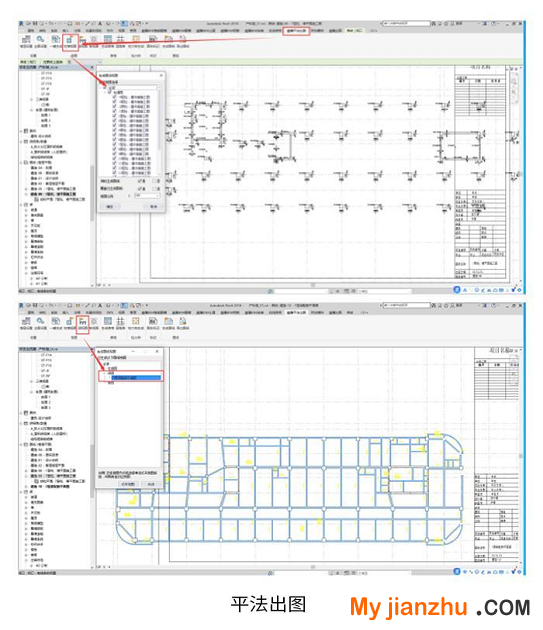
Task: Click the grid-lines ribbon icon in lower window
Action: click(120, 321)
